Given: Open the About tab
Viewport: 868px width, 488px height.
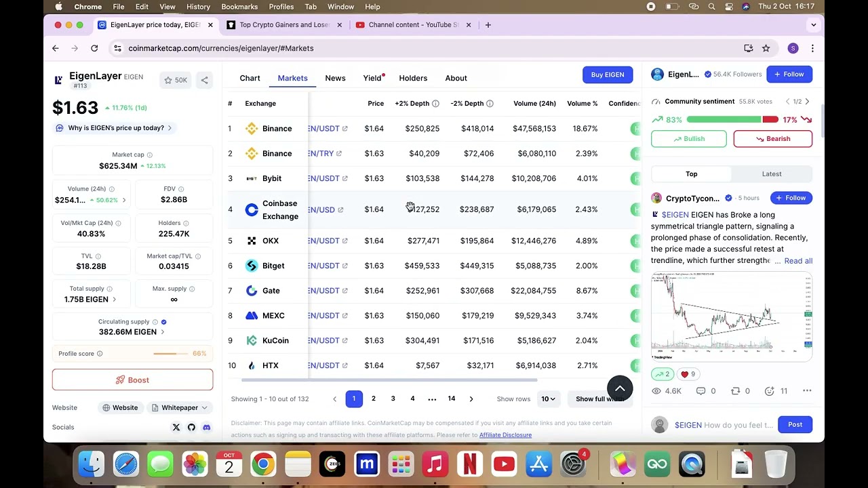Looking at the screenshot, I should (x=456, y=78).
